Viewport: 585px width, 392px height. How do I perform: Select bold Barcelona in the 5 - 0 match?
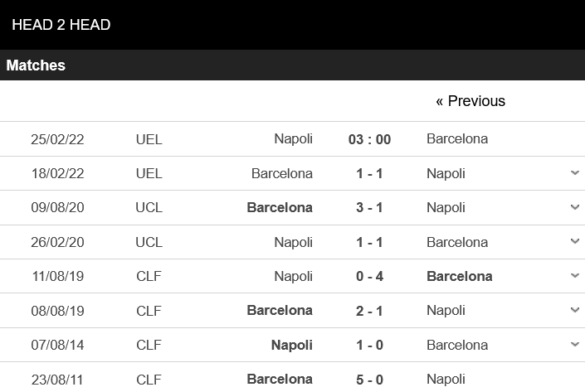280,380
